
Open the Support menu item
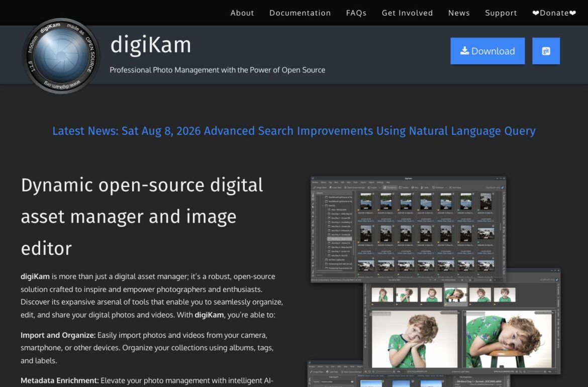[x=501, y=13]
